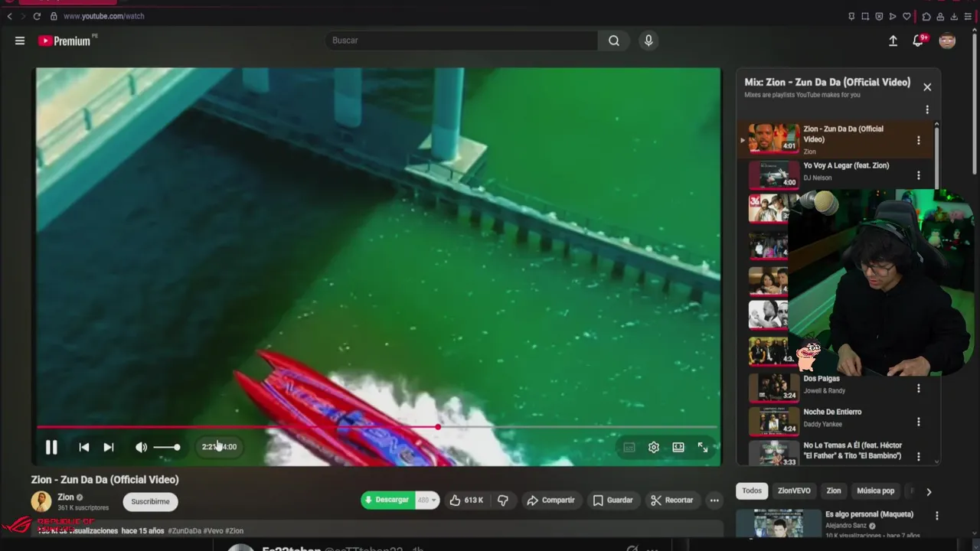Click the Buscar search field

[462, 41]
